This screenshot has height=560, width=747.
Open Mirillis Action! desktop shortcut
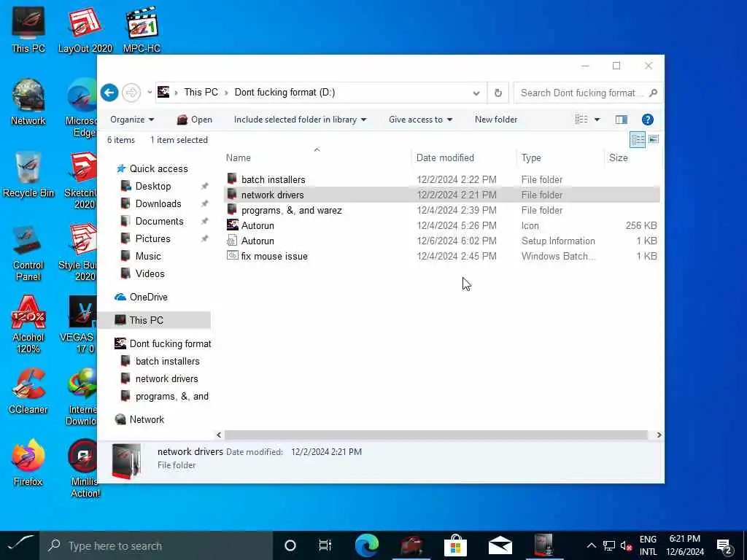(x=85, y=469)
